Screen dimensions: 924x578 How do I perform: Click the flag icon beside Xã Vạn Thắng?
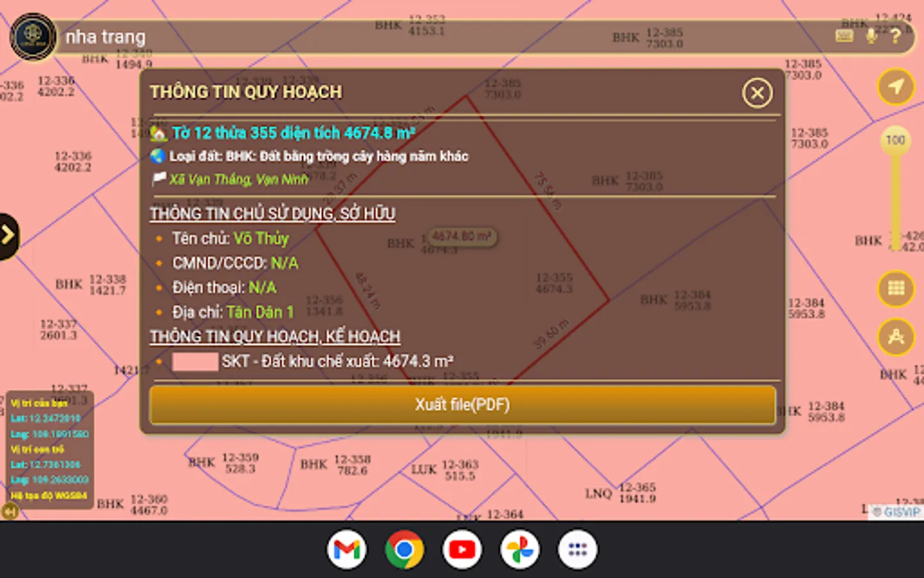pos(158,179)
